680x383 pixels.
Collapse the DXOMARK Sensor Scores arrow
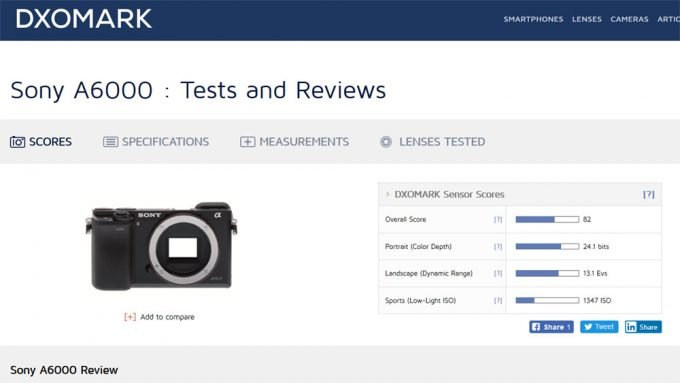tap(388, 194)
